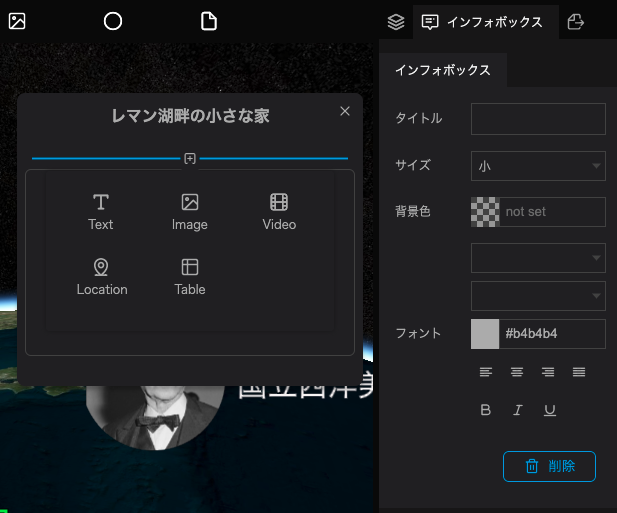The width and height of the screenshot is (617, 513).
Task: Close the レマン湖畔の小さな家 infobox popup
Action: coord(345,111)
